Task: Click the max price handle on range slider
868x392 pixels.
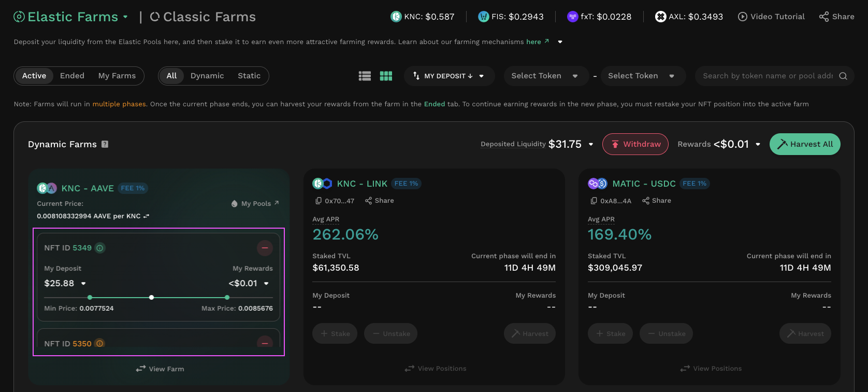Action: 227,298
